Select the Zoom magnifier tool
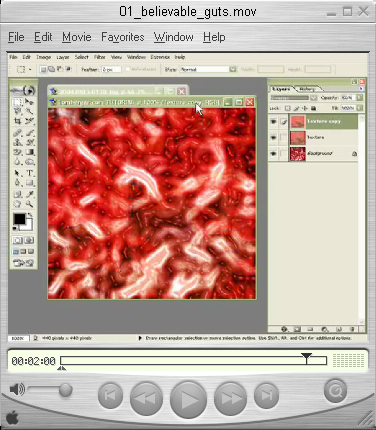Viewport: 376px width, 430px height. pyautogui.click(x=29, y=204)
